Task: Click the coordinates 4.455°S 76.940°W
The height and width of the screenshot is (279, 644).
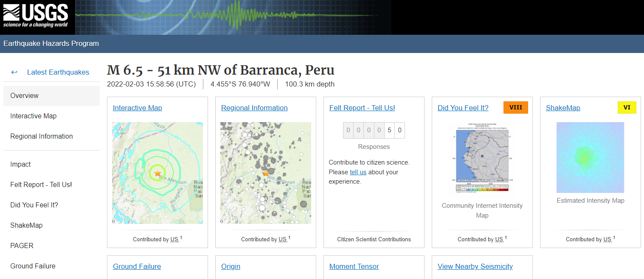Action: coord(240,84)
